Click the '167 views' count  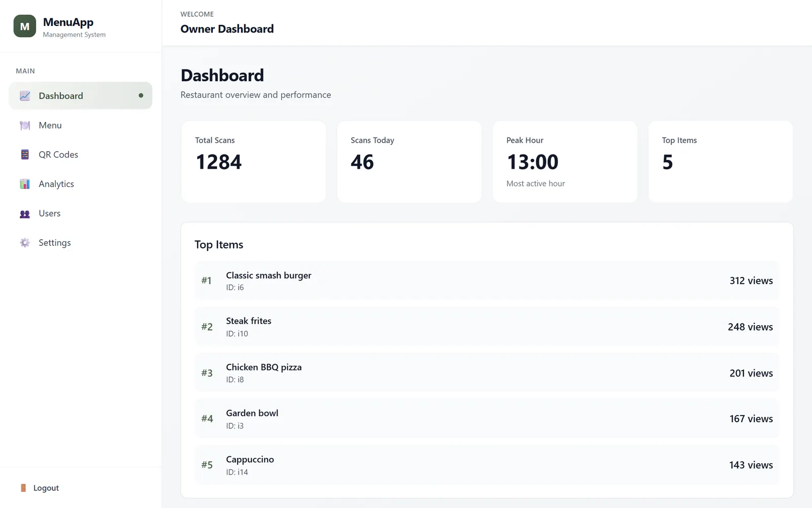point(751,419)
